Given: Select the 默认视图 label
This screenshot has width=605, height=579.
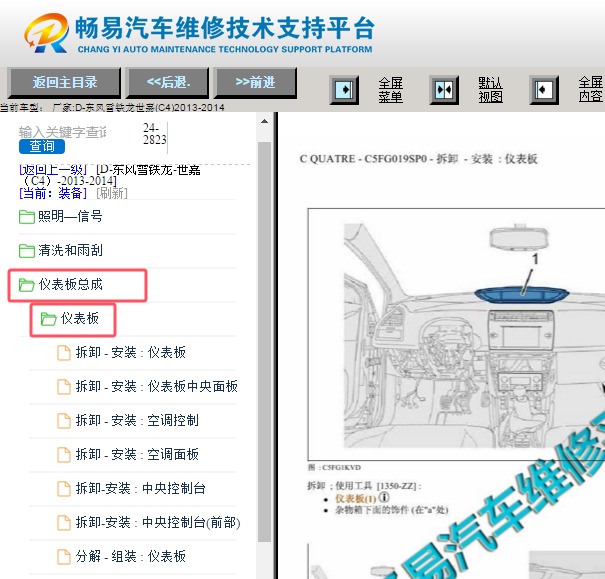Looking at the screenshot, I should click(x=490, y=90).
